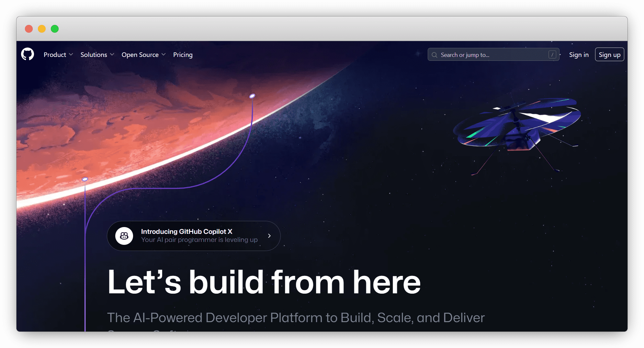The height and width of the screenshot is (348, 644).
Task: Click the red close window button
Action: click(29, 29)
